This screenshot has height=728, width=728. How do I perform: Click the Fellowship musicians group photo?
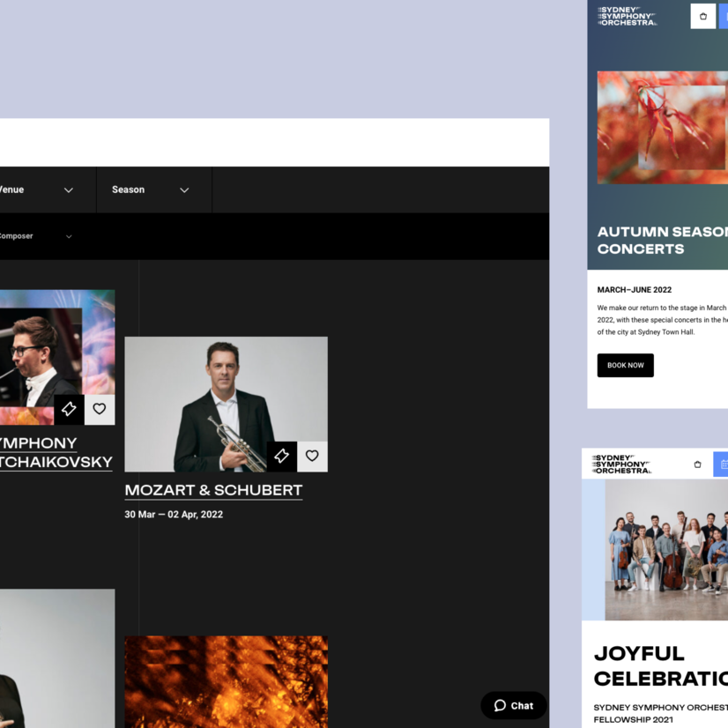(666, 550)
